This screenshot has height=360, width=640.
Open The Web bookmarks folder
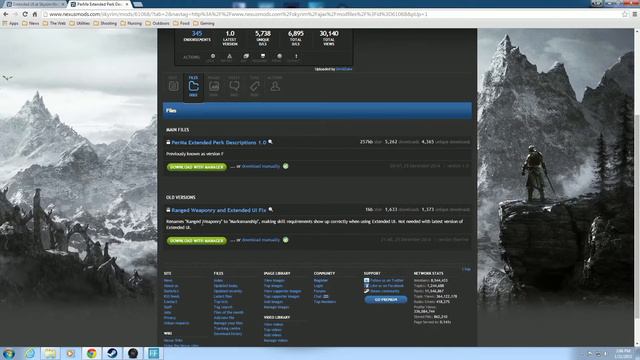(x=54, y=23)
